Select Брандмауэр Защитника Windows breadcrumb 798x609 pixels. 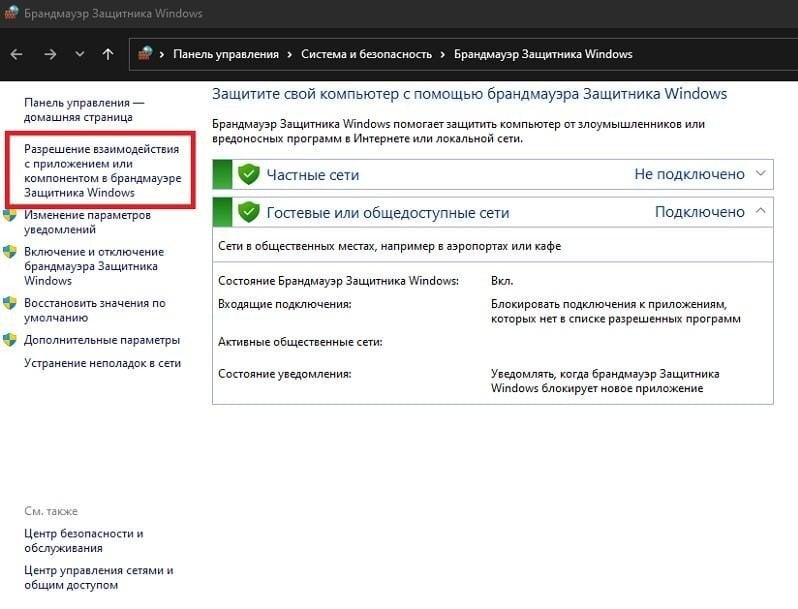click(543, 54)
